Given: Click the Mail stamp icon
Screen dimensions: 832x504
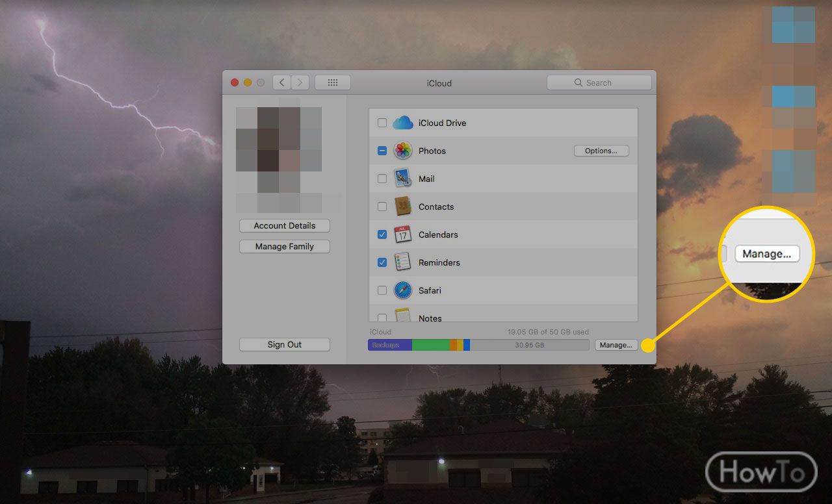Looking at the screenshot, I should pyautogui.click(x=403, y=179).
